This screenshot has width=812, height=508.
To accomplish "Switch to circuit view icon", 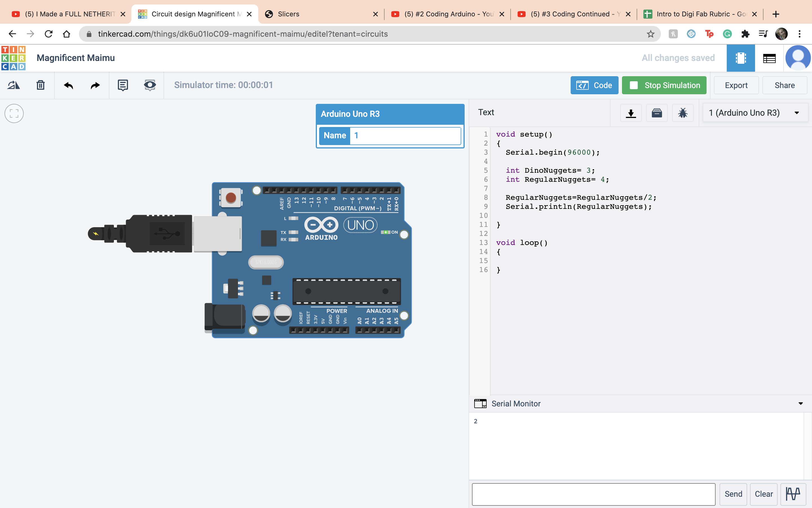I will click(741, 58).
